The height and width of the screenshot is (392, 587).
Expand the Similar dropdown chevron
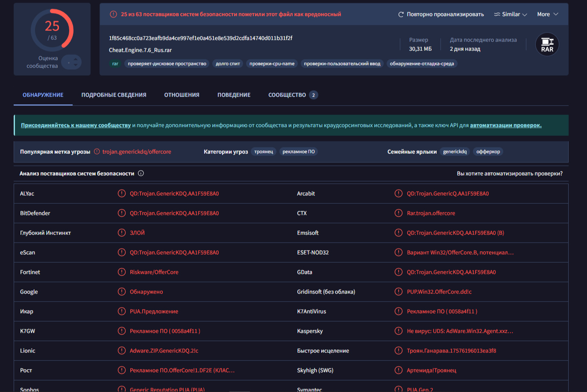click(525, 15)
